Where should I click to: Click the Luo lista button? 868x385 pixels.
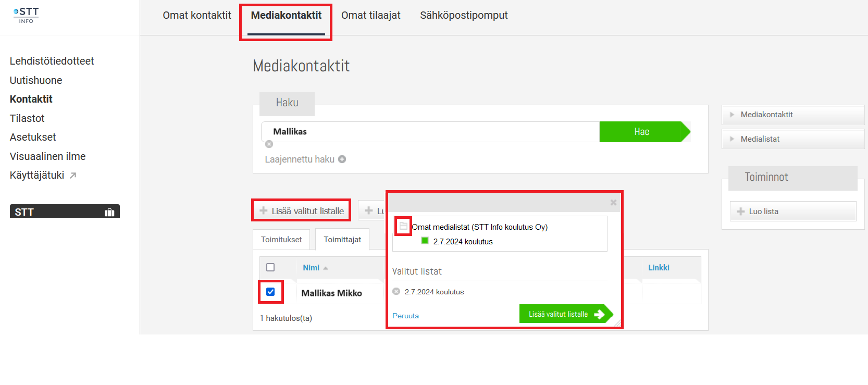[793, 212]
